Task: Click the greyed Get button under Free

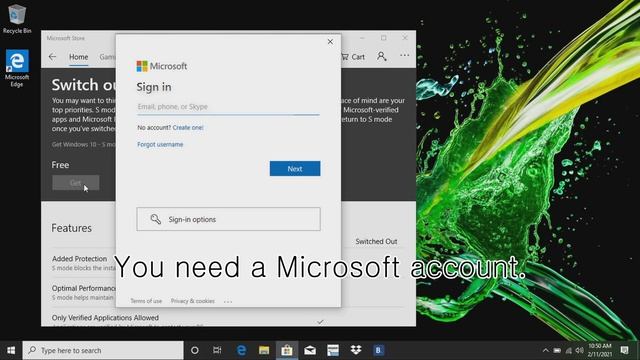Action: click(76, 182)
